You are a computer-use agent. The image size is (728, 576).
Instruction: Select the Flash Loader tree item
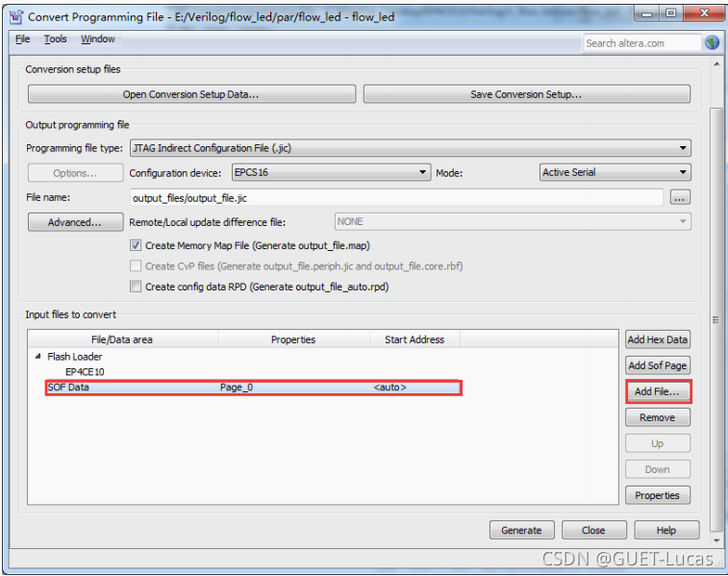tap(74, 357)
